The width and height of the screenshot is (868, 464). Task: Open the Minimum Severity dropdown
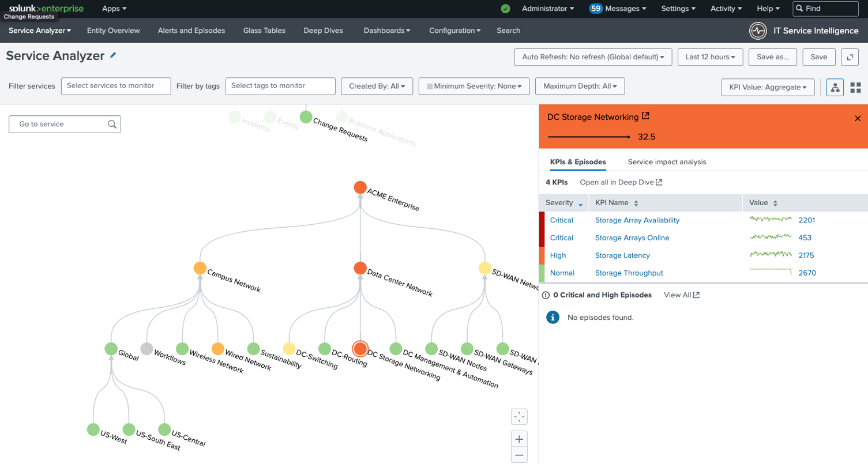coord(474,86)
